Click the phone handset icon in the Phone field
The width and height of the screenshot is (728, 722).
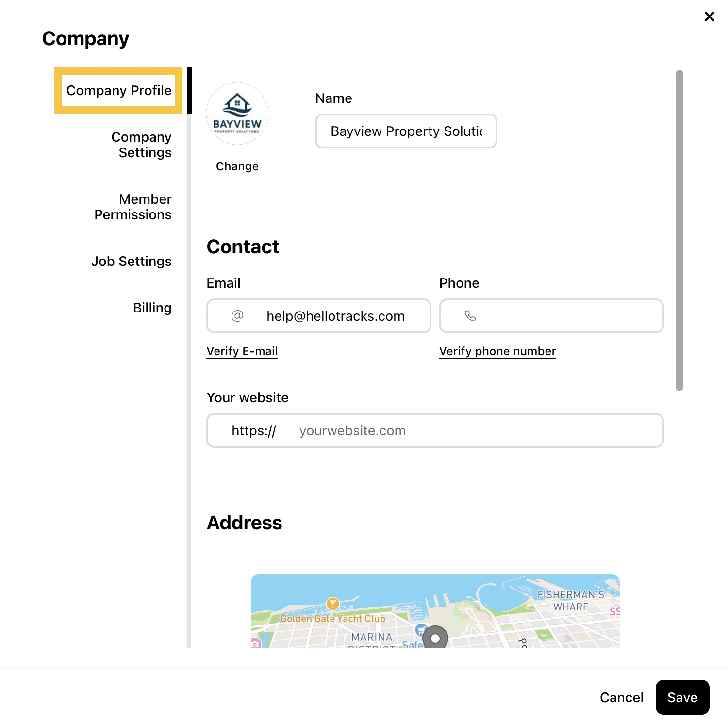[470, 316]
